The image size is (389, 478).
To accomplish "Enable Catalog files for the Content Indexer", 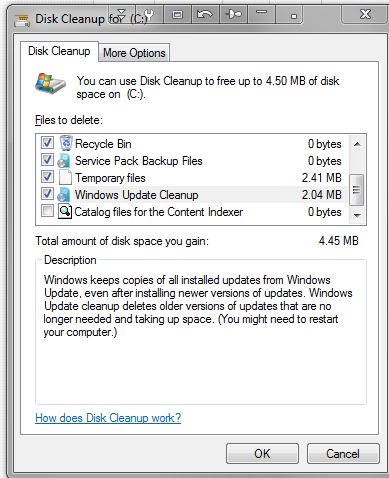I will 47,211.
